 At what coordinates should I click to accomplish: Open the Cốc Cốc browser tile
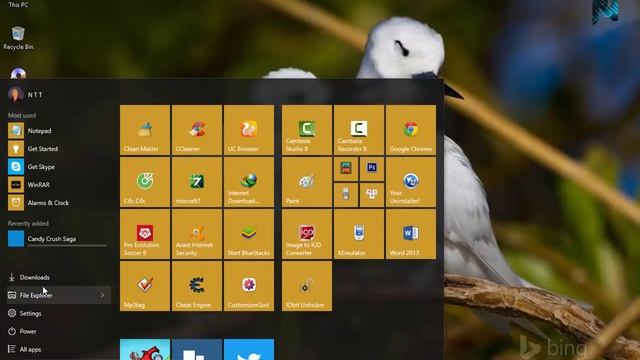pyautogui.click(x=145, y=182)
